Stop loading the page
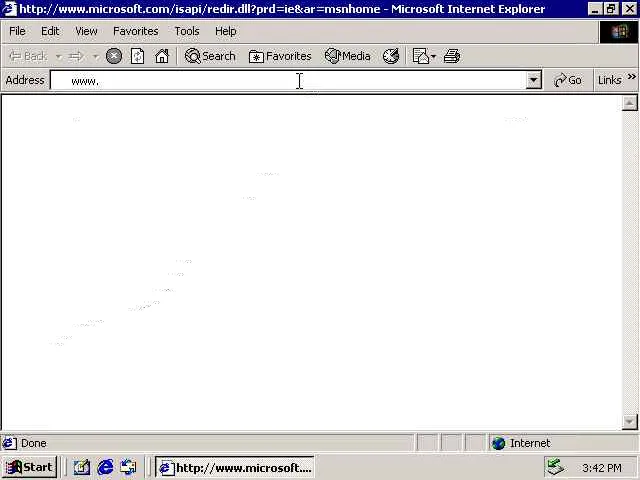Viewport: 640px width, 480px height. tap(114, 56)
